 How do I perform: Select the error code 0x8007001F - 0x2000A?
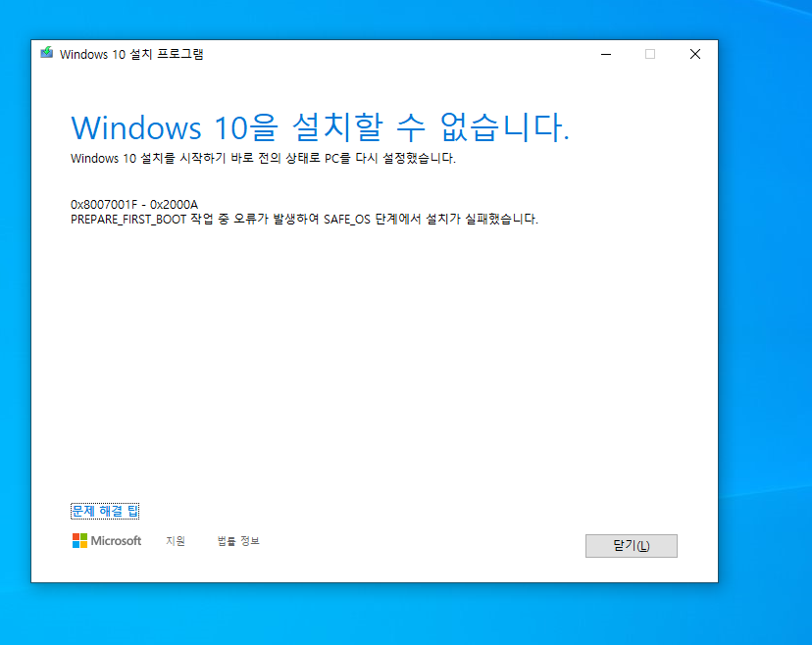134,205
